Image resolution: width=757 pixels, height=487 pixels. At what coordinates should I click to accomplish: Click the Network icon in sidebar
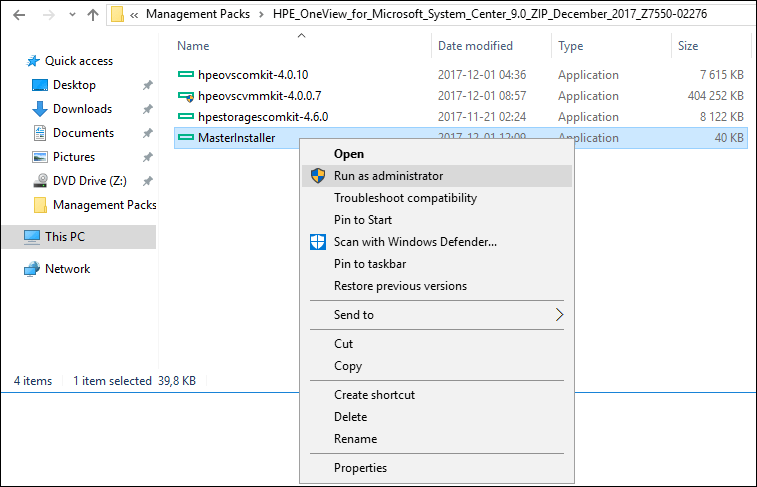[x=32, y=269]
